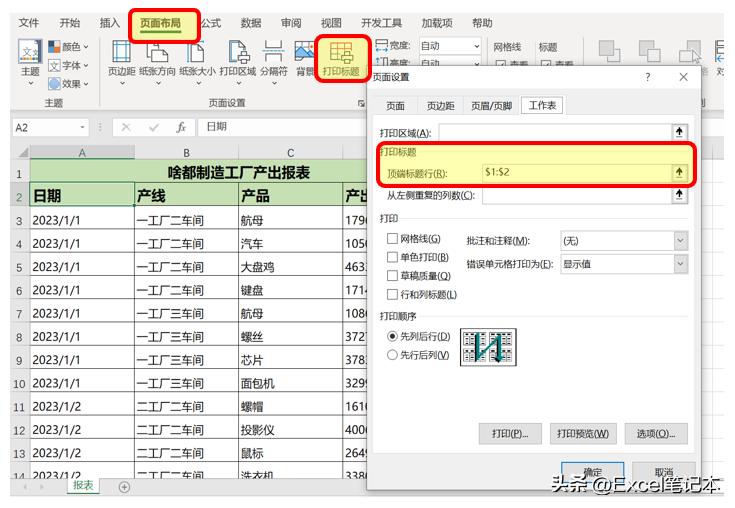Screen dimensions: 735x508
Task: Open the 主题 themes gallery
Action: pos(30,62)
